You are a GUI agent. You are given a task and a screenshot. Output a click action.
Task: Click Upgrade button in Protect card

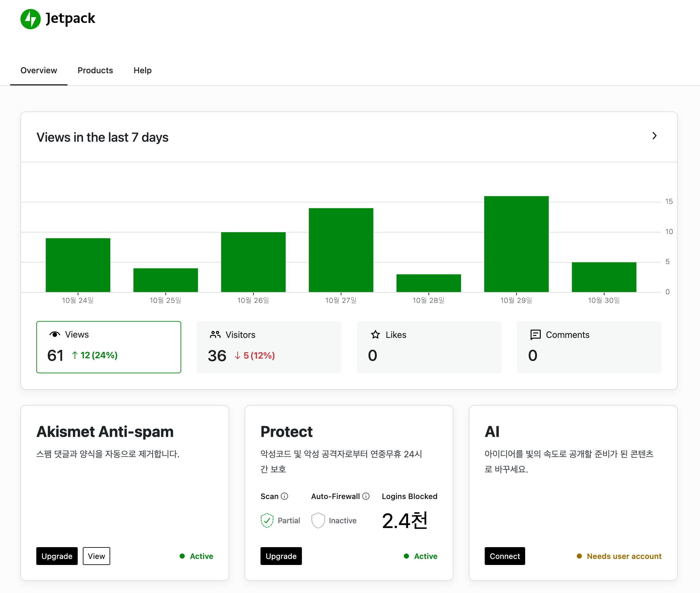point(281,556)
